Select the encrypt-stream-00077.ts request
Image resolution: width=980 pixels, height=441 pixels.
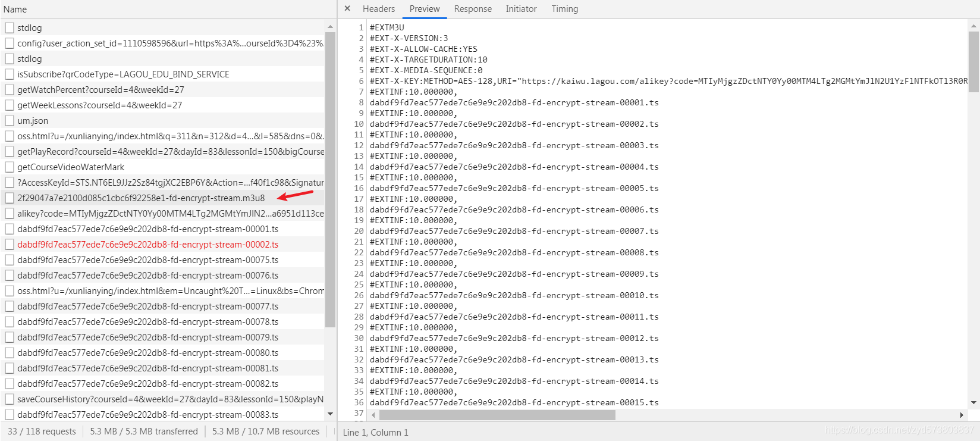pyautogui.click(x=162, y=306)
